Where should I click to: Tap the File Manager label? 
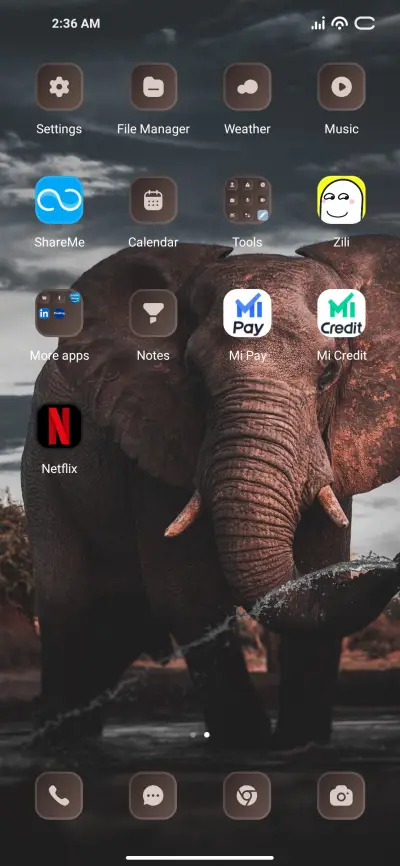[x=153, y=129]
